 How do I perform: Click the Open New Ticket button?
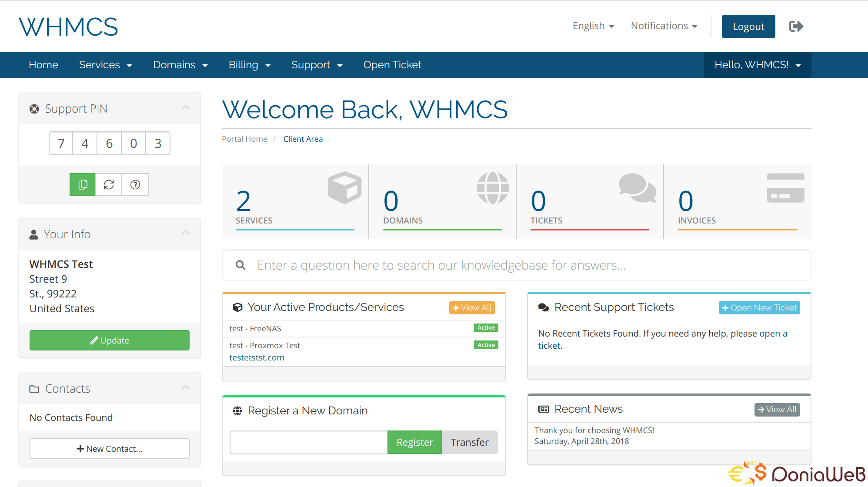pyautogui.click(x=760, y=307)
